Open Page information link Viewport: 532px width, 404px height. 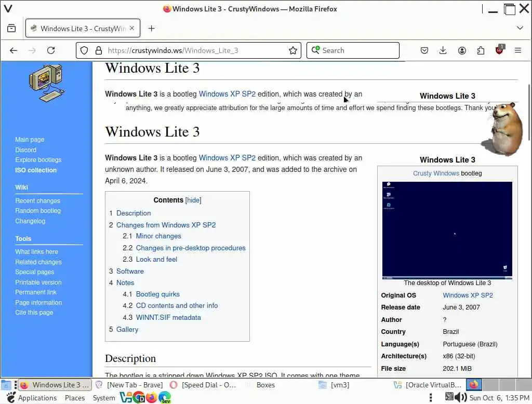pyautogui.click(x=38, y=303)
